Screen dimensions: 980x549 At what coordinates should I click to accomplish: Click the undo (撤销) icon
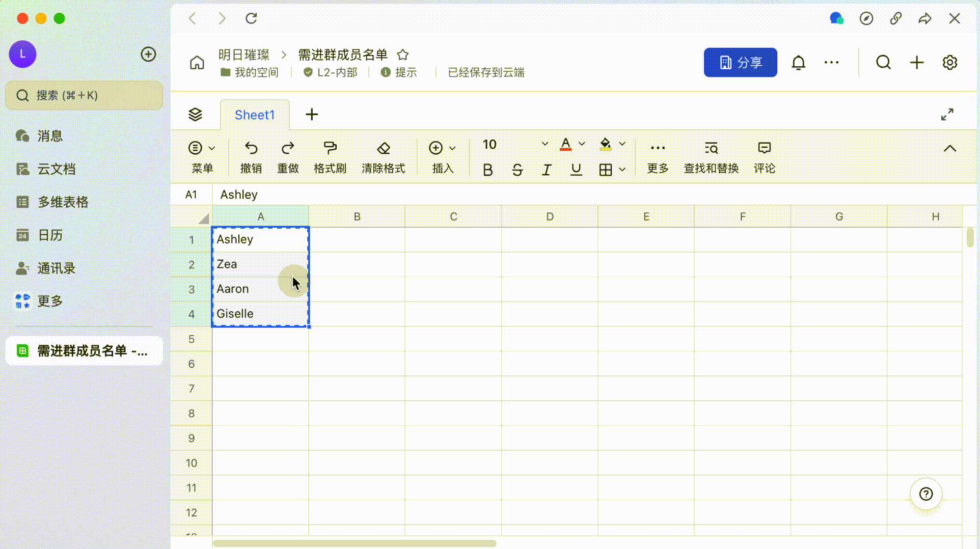pyautogui.click(x=251, y=148)
